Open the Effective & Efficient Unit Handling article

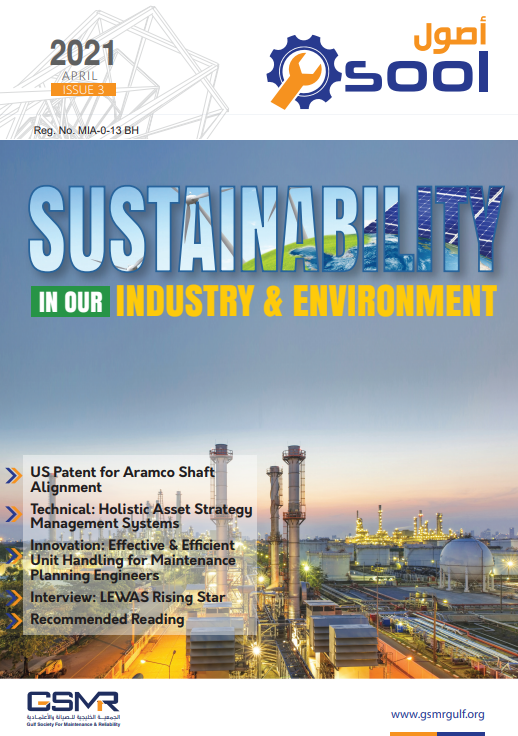133,560
